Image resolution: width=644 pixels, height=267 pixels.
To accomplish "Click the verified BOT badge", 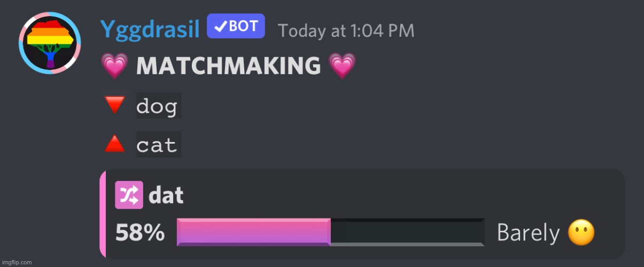I will pos(236,26).
